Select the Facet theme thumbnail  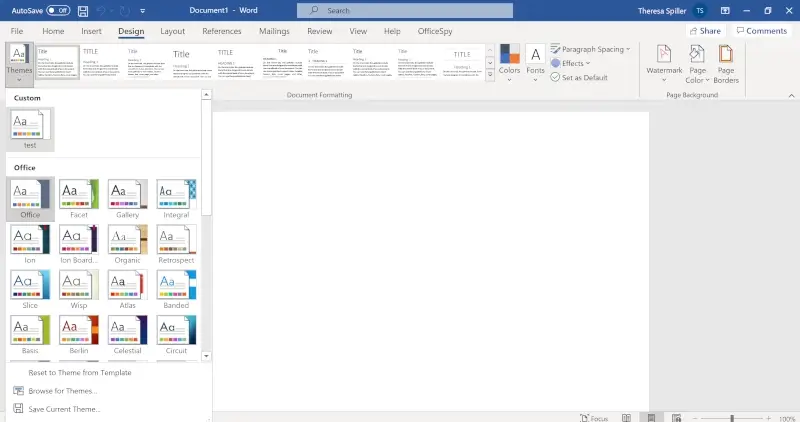click(x=79, y=199)
